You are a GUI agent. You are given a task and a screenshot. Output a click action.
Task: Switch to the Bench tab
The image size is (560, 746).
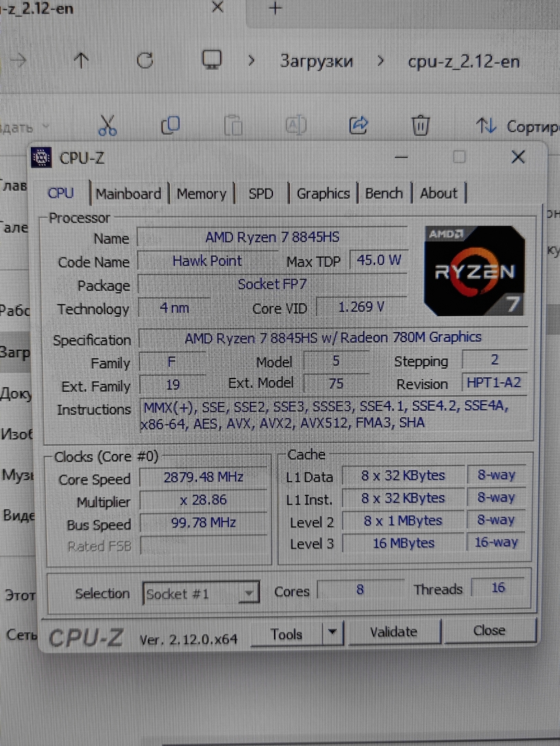384,194
